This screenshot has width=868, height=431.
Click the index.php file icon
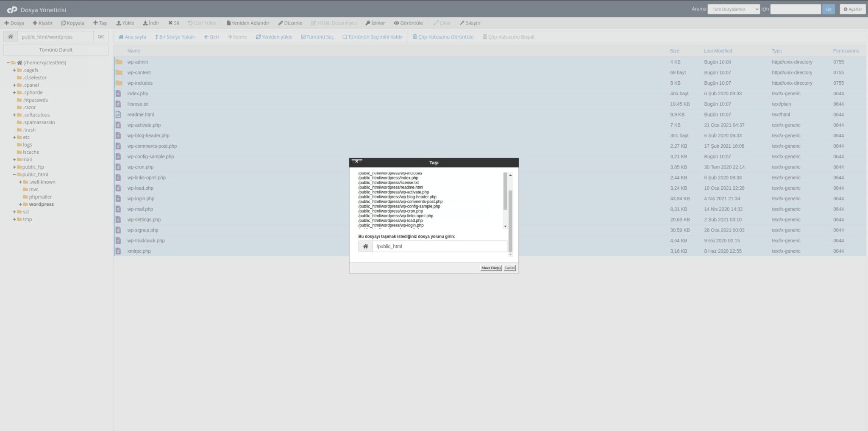point(118,94)
